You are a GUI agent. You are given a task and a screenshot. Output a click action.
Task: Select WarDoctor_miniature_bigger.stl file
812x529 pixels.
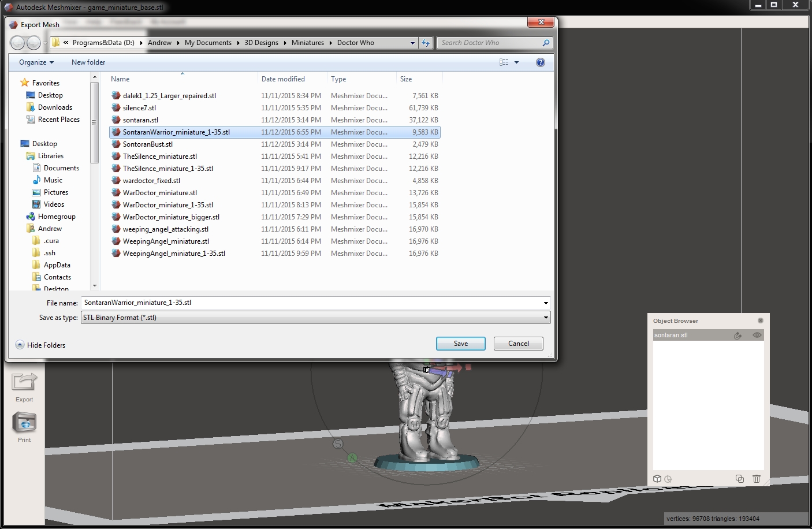[171, 217]
